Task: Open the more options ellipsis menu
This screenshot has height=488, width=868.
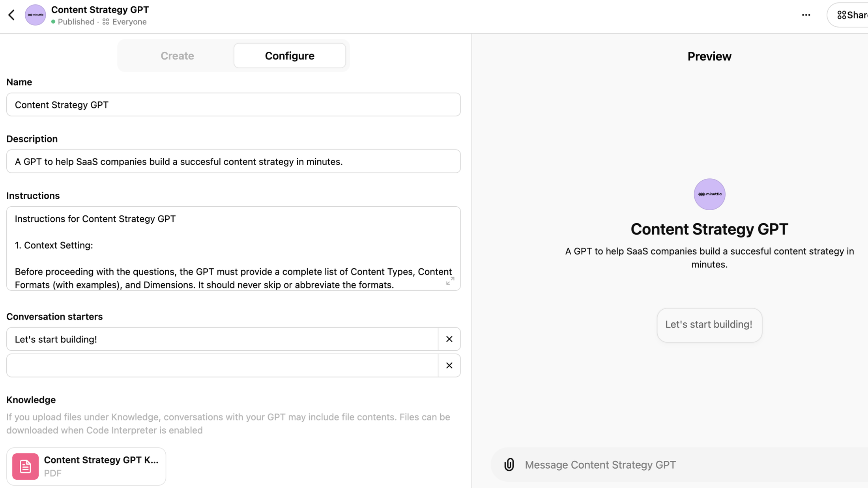Action: click(x=806, y=15)
